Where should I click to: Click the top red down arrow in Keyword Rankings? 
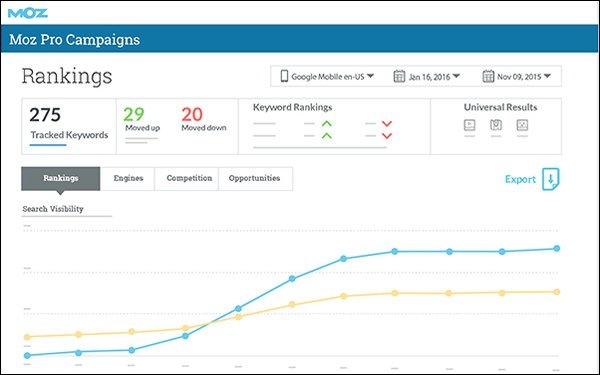387,124
